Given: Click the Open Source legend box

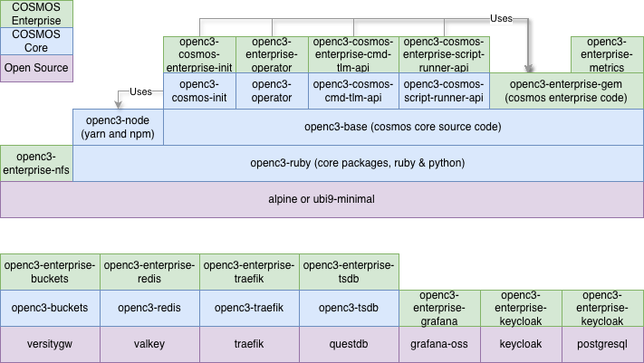Looking at the screenshot, I should pyautogui.click(x=36, y=68).
